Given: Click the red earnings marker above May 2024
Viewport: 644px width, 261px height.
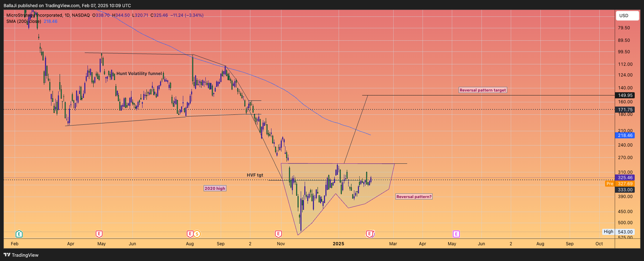Looking at the screenshot, I should pyautogui.click(x=99, y=234).
